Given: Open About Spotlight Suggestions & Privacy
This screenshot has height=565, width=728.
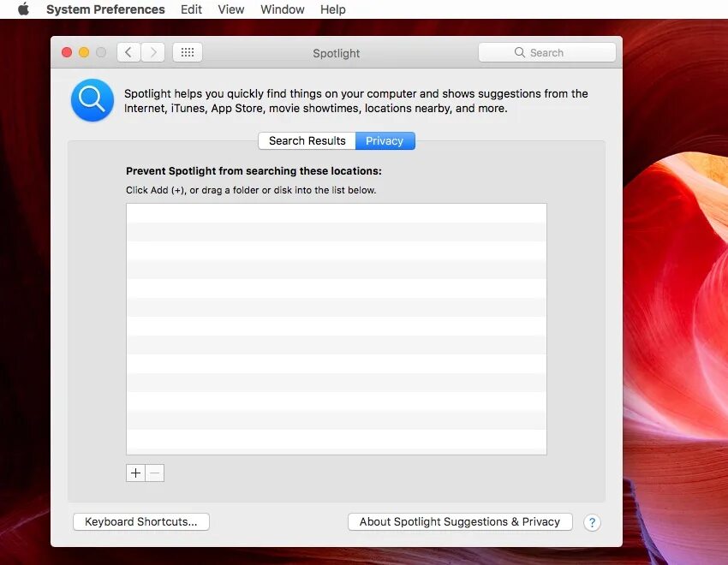Looking at the screenshot, I should coord(460,522).
